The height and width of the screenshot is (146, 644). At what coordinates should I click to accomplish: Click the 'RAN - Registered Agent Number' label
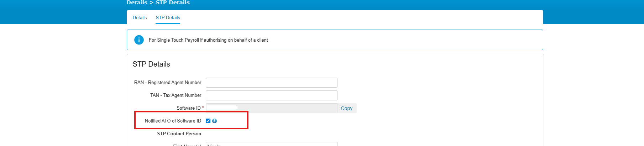pyautogui.click(x=168, y=83)
